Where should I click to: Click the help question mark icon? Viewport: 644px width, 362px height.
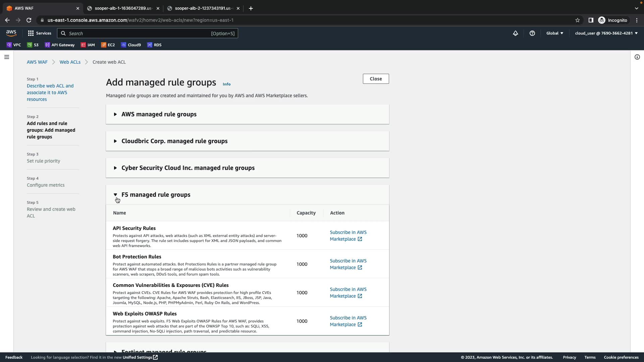[x=532, y=33]
